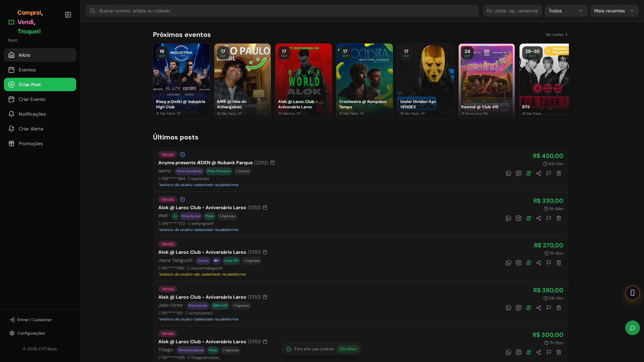Screen dimensions: 644x362
Task: Open the green chat support bubble
Action: 633,328
